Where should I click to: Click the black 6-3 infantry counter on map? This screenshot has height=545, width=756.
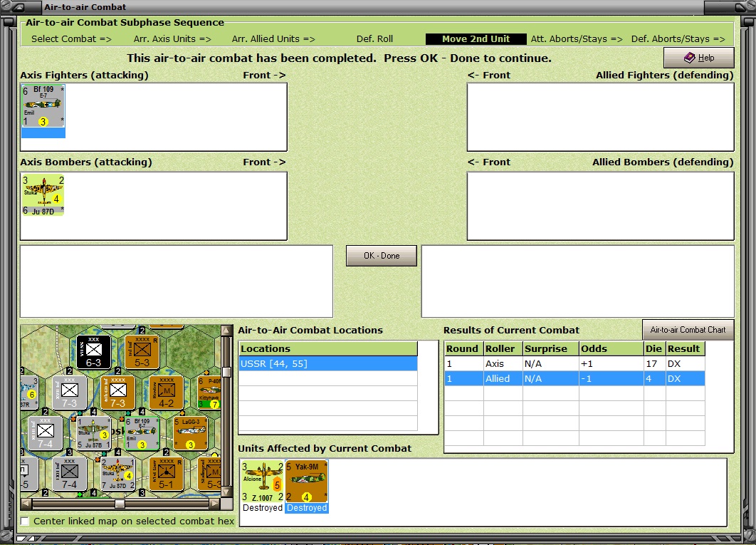pos(93,353)
